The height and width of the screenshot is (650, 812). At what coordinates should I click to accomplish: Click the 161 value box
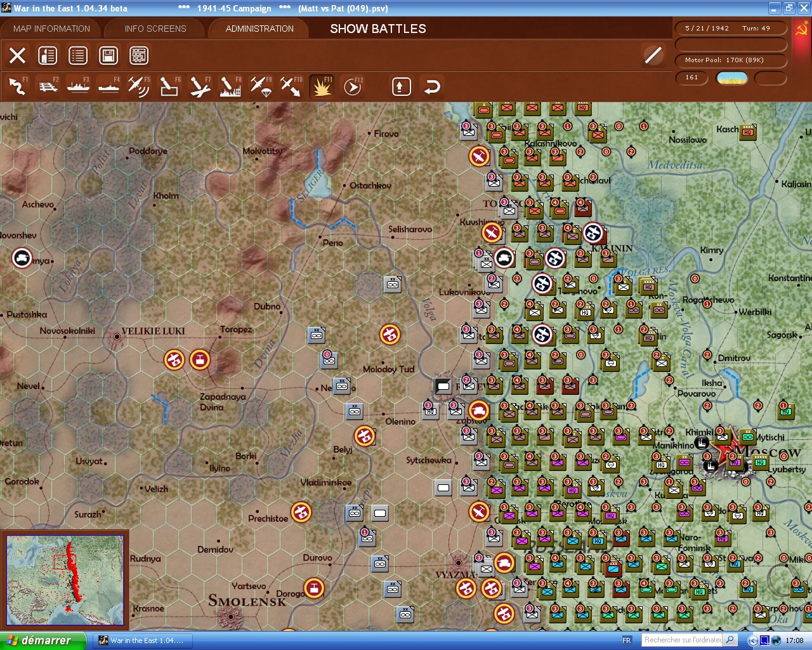click(x=693, y=78)
